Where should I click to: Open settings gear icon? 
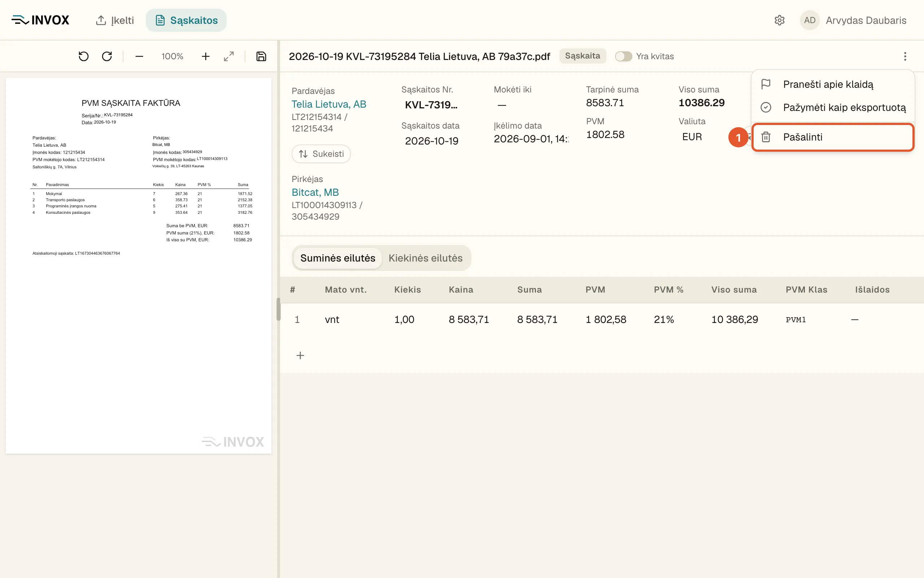click(x=779, y=20)
